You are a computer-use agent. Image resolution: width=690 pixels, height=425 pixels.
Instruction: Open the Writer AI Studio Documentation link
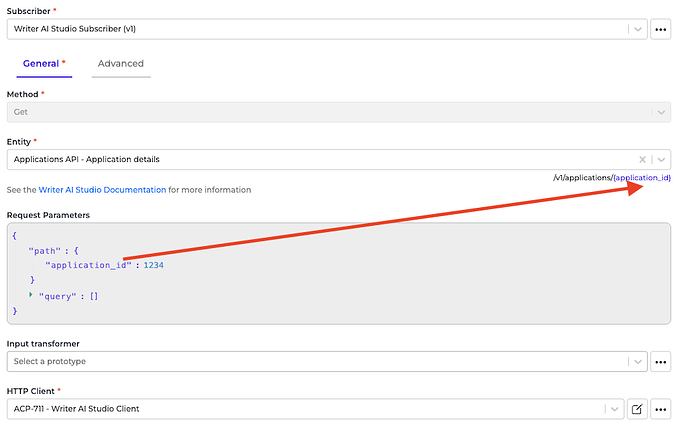103,190
